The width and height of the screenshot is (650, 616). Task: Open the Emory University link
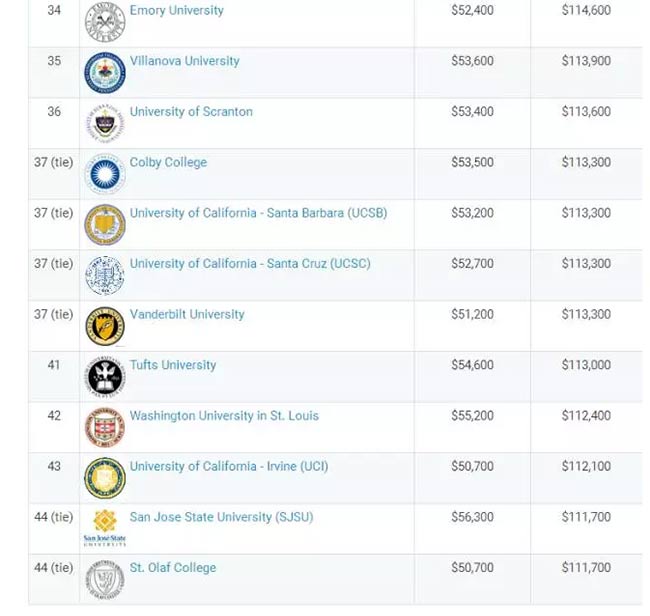point(177,10)
